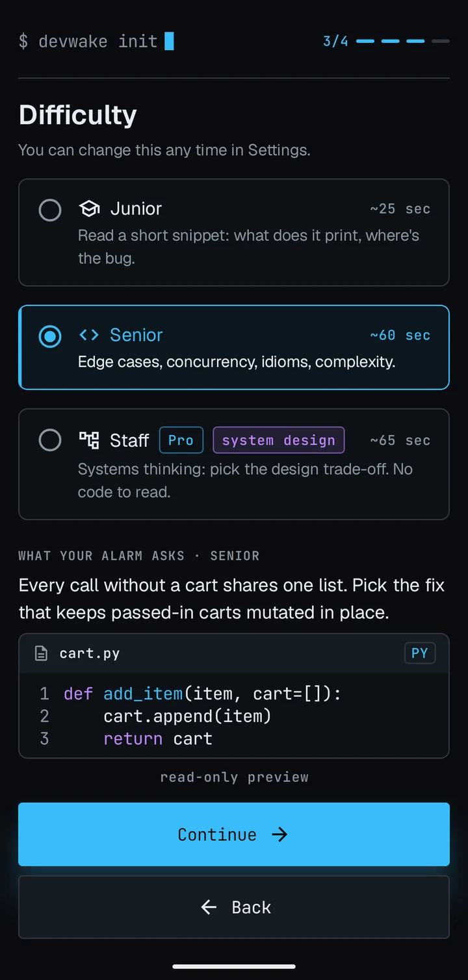Click the left arrow on Back
468x980 pixels.
[x=209, y=907]
